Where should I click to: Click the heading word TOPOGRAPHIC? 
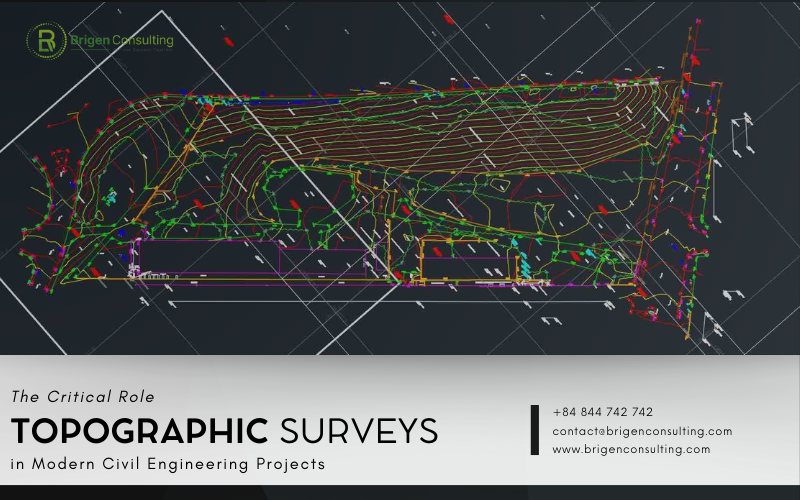coord(139,431)
